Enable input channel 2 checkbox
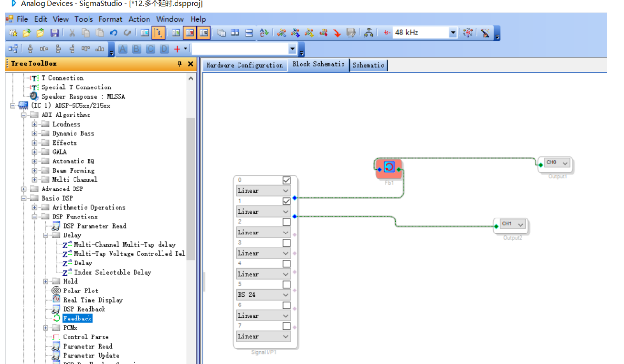This screenshot has height=364, width=624. point(287,222)
